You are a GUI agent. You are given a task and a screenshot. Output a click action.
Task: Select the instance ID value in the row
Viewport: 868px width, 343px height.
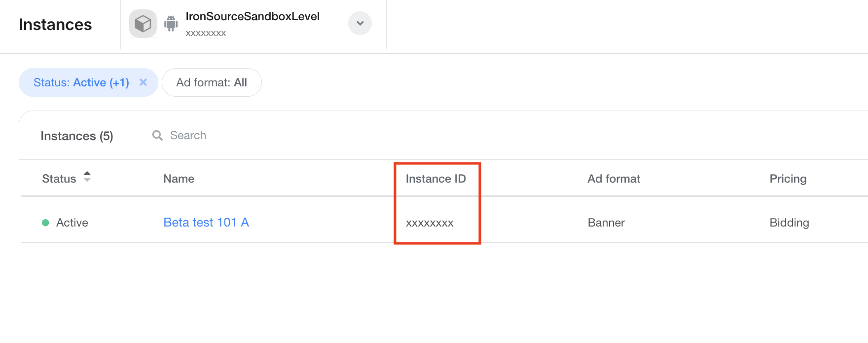coord(430,223)
